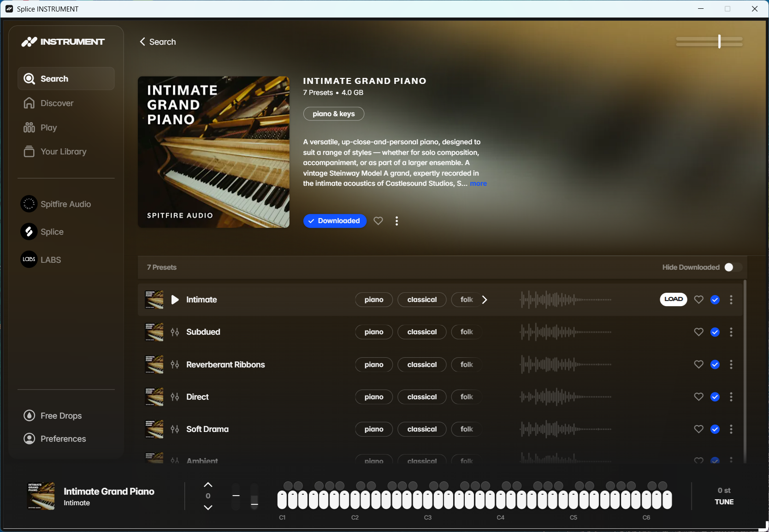Adjust the top-right volume slider
Screen dimensions: 769x532
coord(709,41)
